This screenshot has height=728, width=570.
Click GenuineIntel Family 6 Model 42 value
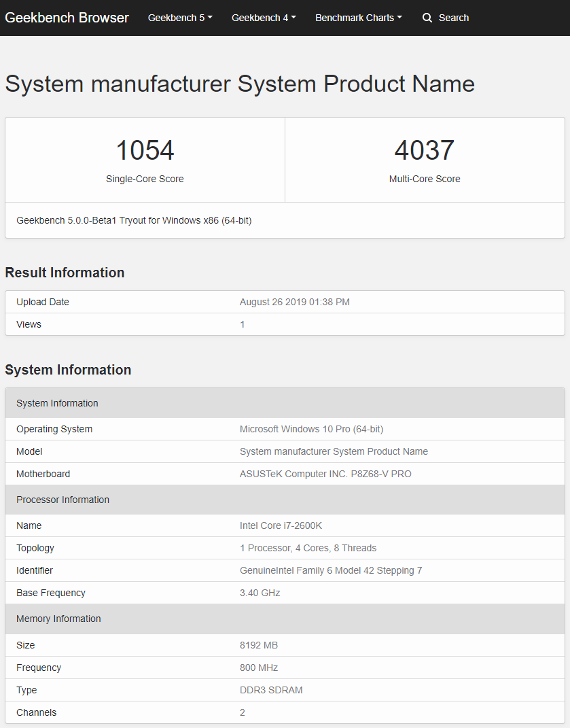pyautogui.click(x=331, y=570)
